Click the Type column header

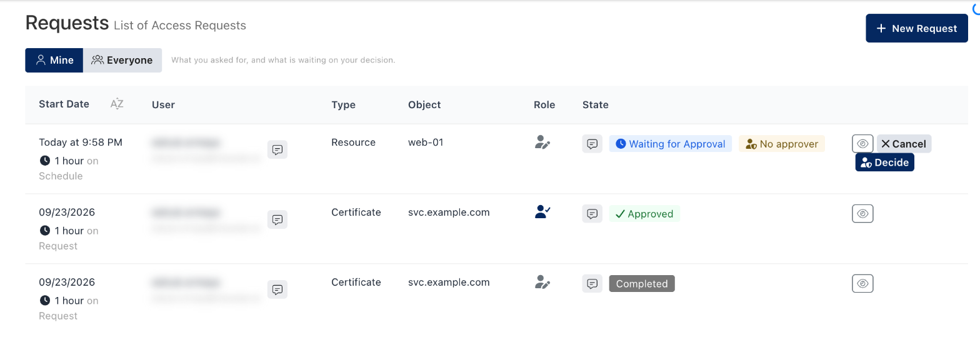click(x=343, y=104)
